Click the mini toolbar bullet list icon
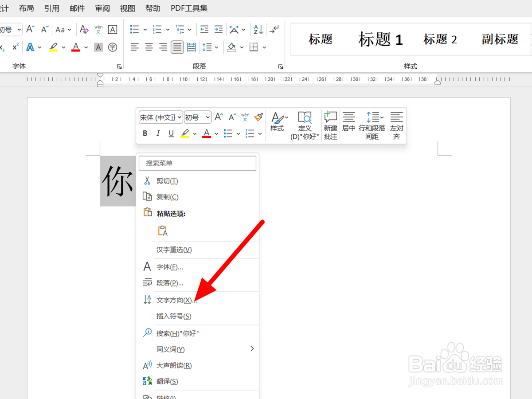This screenshot has width=532, height=399. (x=228, y=133)
